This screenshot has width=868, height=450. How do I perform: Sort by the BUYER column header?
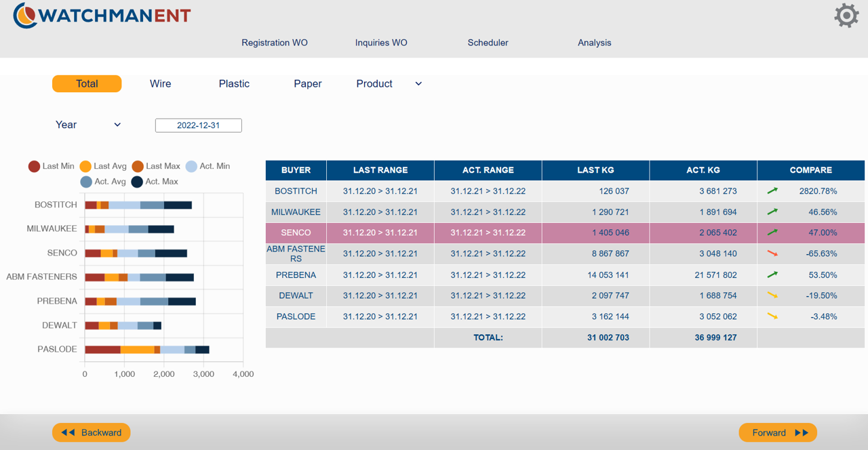pyautogui.click(x=296, y=170)
